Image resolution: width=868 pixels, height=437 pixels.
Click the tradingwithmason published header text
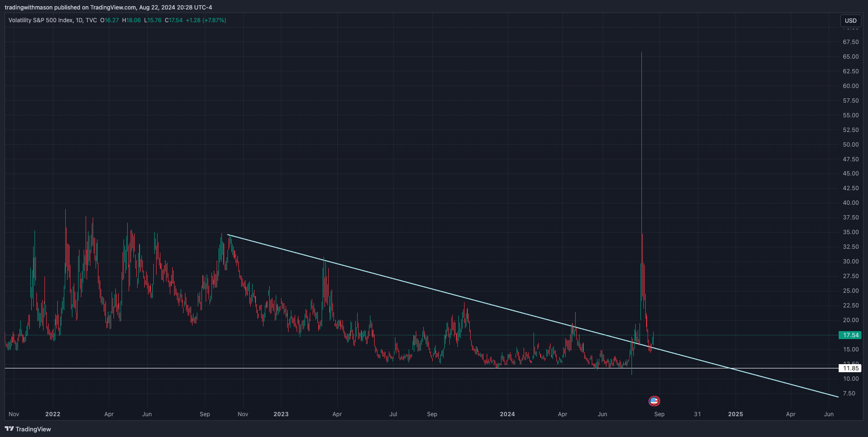tap(108, 7)
